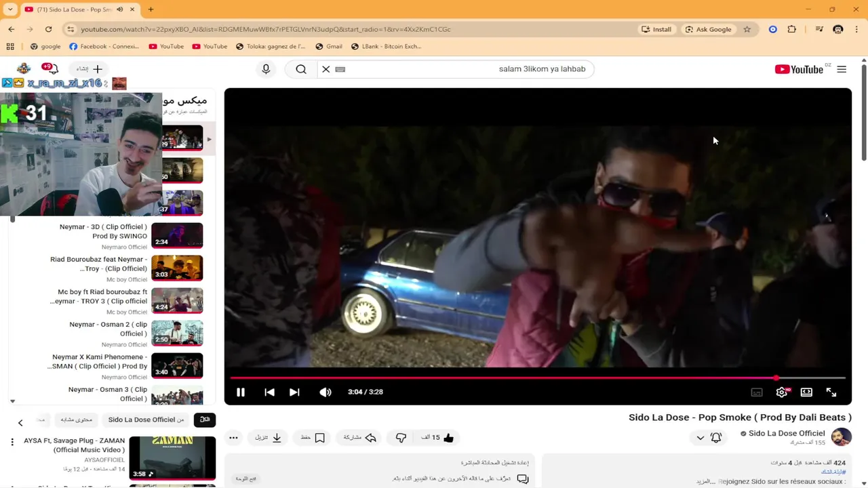Open the Toloka bookmark
The image size is (868, 488).
[x=271, y=46]
